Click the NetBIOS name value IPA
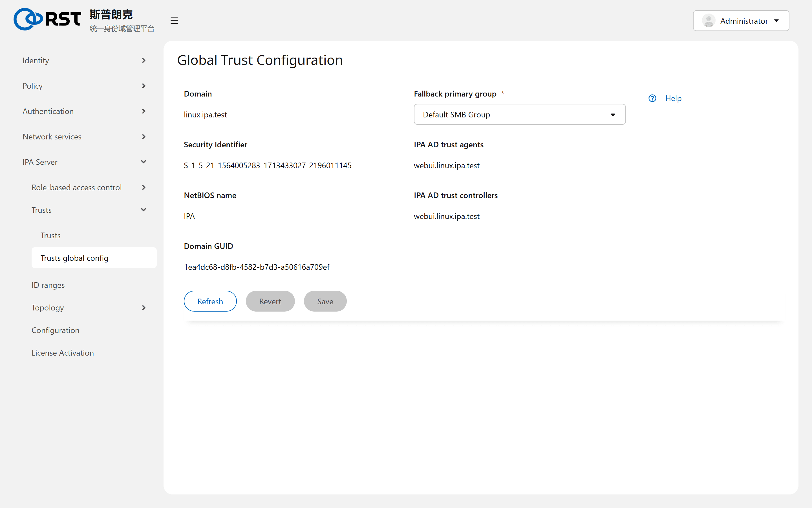The height and width of the screenshot is (508, 812). [189, 216]
